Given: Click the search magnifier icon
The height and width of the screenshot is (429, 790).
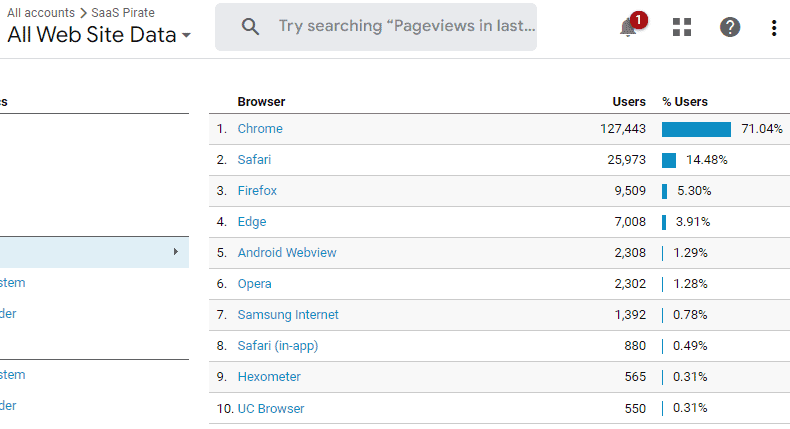Looking at the screenshot, I should 250,26.
